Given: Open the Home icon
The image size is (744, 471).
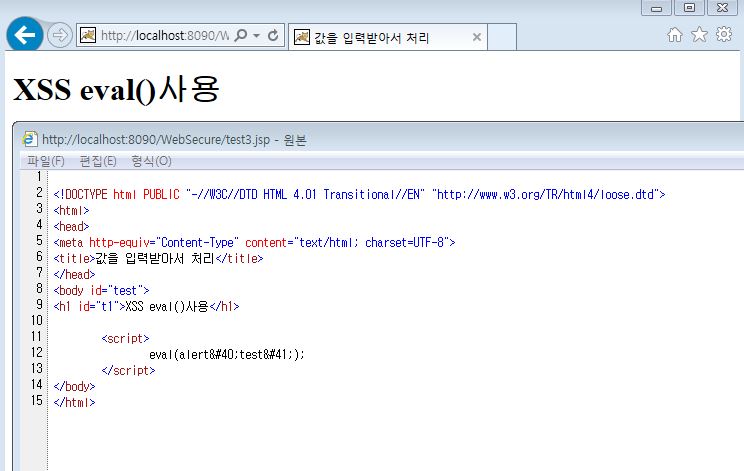Looking at the screenshot, I should pyautogui.click(x=675, y=35).
